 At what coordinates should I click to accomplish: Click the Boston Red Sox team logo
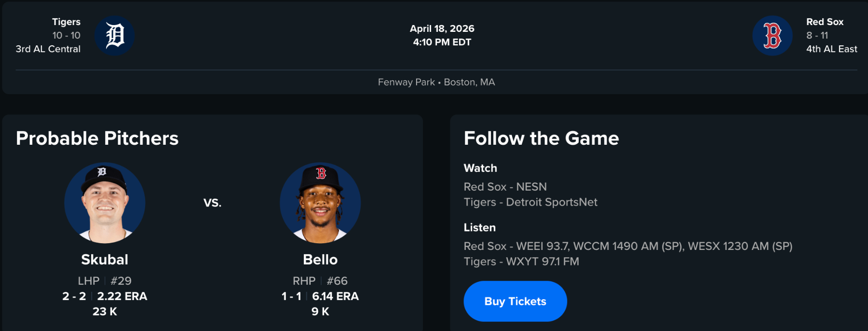(772, 36)
